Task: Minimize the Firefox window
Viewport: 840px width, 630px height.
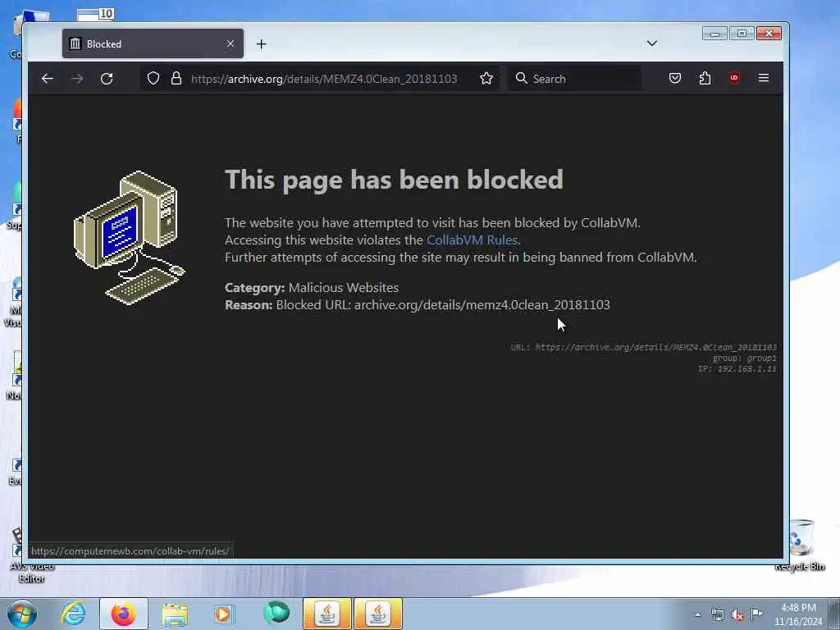Action: tap(715, 34)
